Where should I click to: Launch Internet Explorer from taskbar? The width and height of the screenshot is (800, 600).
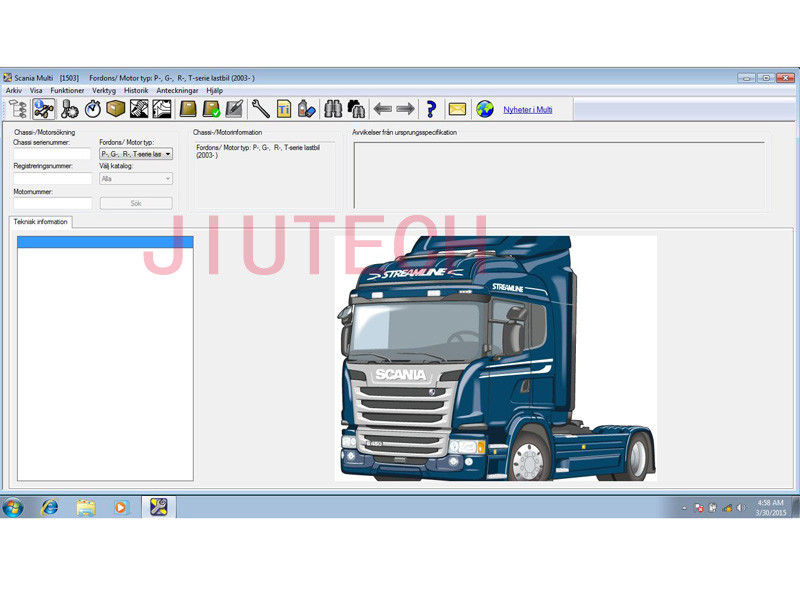coord(49,507)
